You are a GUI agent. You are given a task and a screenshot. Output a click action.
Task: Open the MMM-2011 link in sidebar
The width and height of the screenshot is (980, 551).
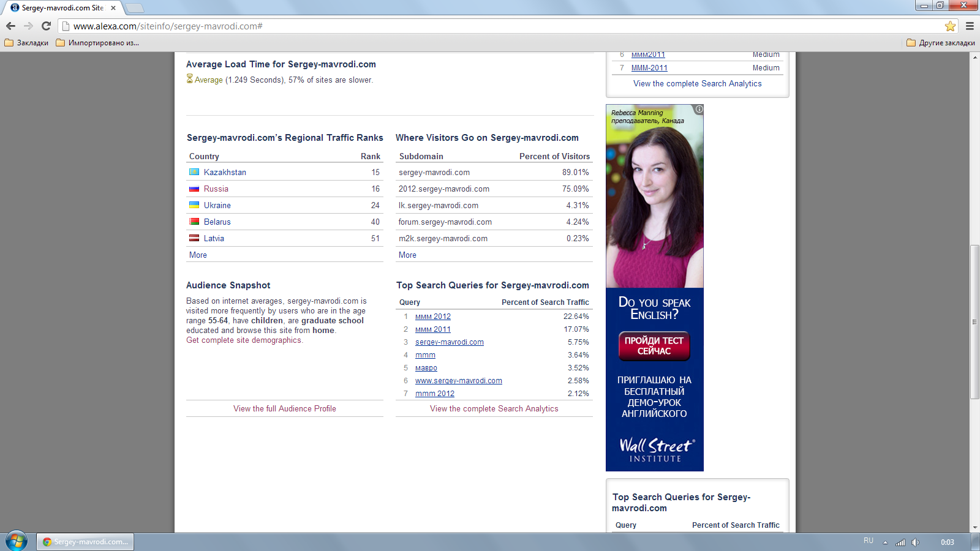coord(649,68)
